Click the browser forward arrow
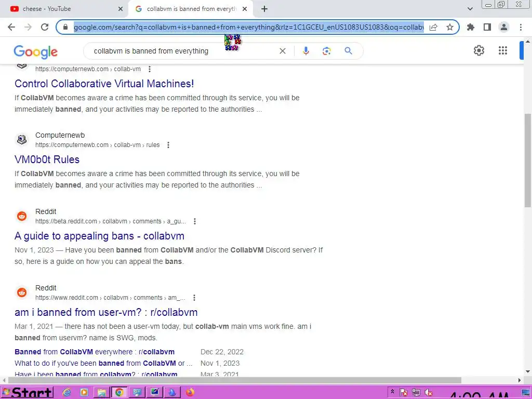 28,27
